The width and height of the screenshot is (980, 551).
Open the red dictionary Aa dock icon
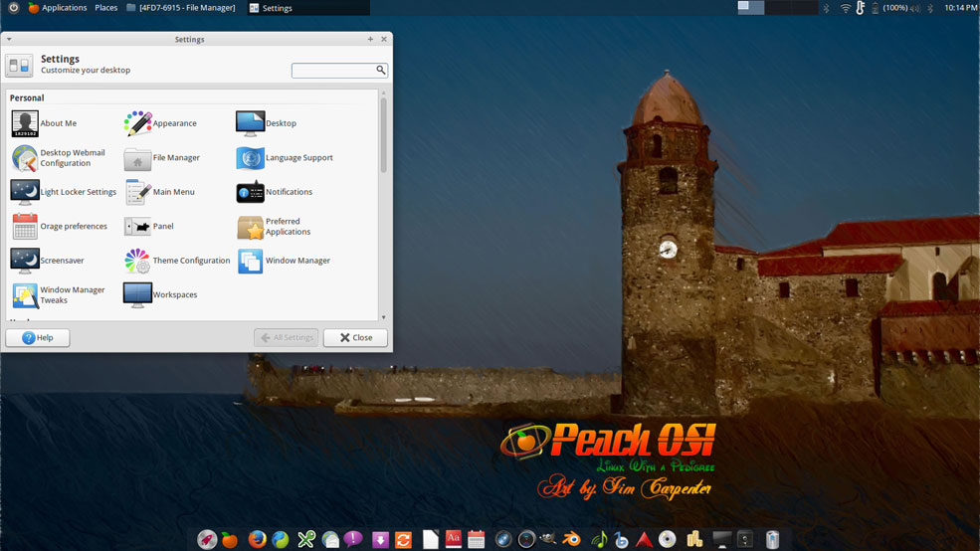(x=453, y=539)
